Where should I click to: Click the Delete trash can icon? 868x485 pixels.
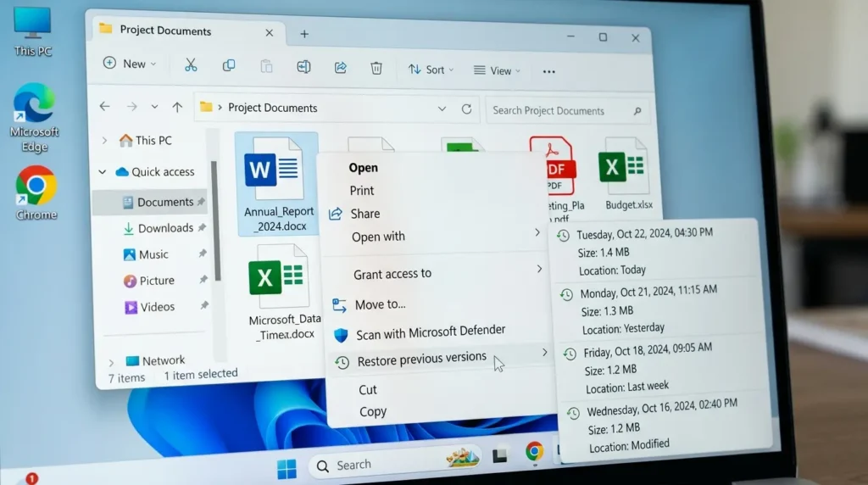[376, 68]
